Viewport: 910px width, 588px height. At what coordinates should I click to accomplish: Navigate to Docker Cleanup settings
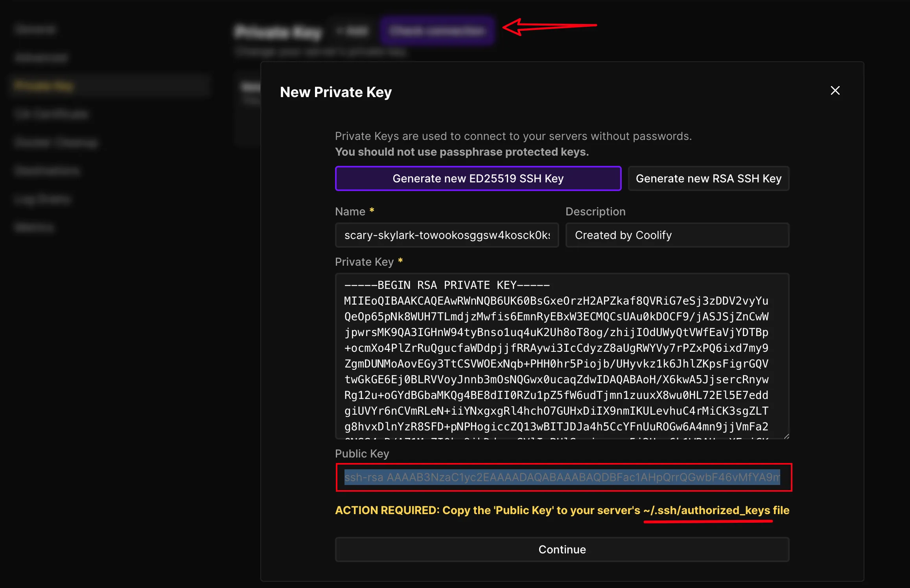click(55, 142)
